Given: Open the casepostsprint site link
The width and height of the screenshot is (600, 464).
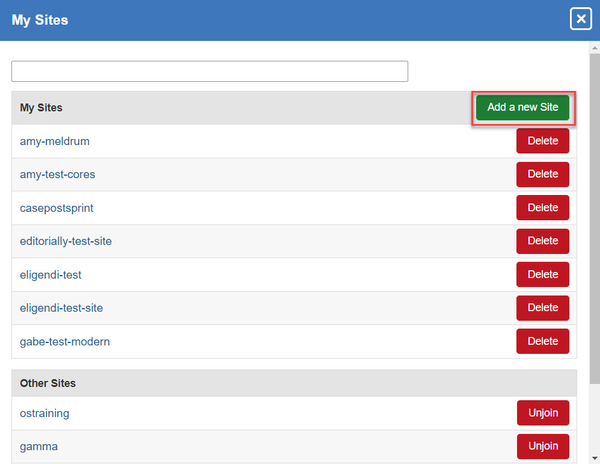Looking at the screenshot, I should 57,208.
